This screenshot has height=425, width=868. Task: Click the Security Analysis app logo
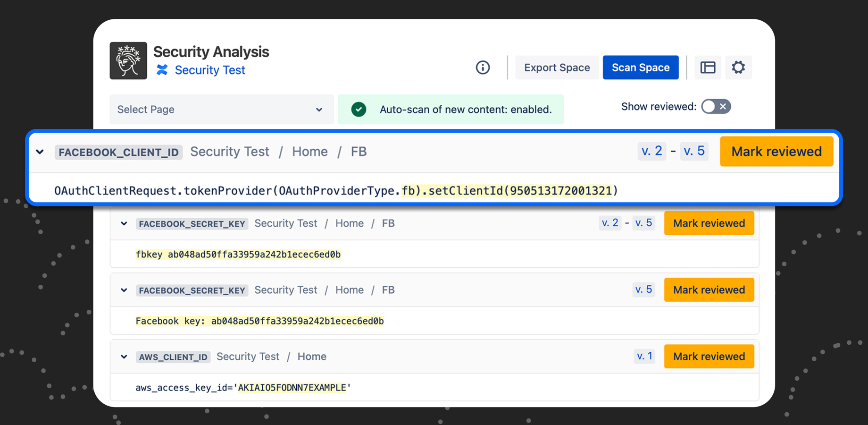[128, 60]
